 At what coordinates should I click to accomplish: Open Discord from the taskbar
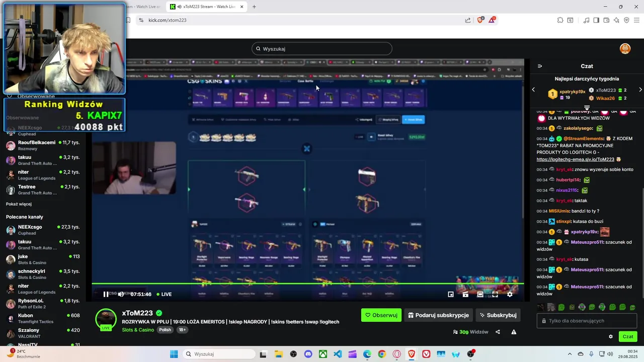(308, 354)
